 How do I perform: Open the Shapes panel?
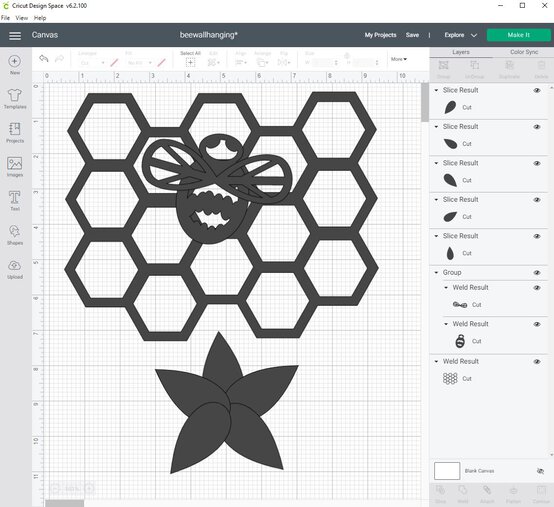click(15, 235)
